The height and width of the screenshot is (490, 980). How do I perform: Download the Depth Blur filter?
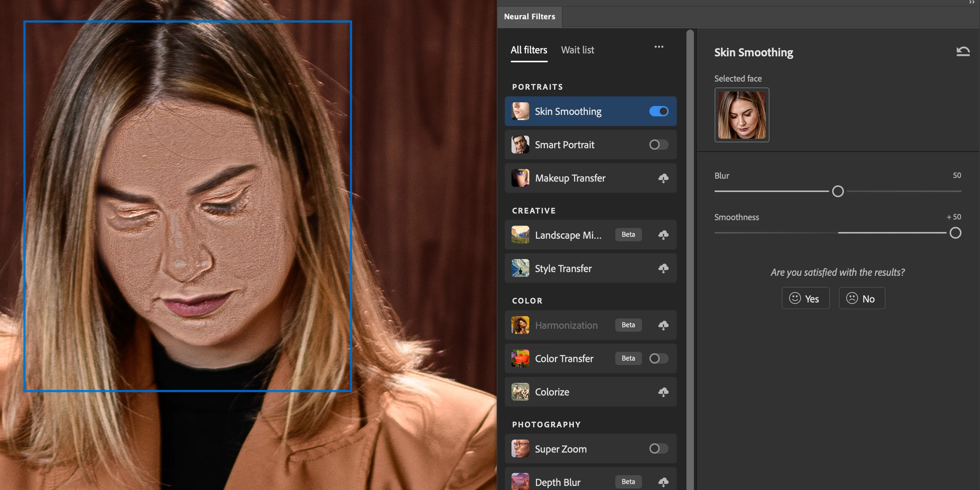tap(663, 482)
